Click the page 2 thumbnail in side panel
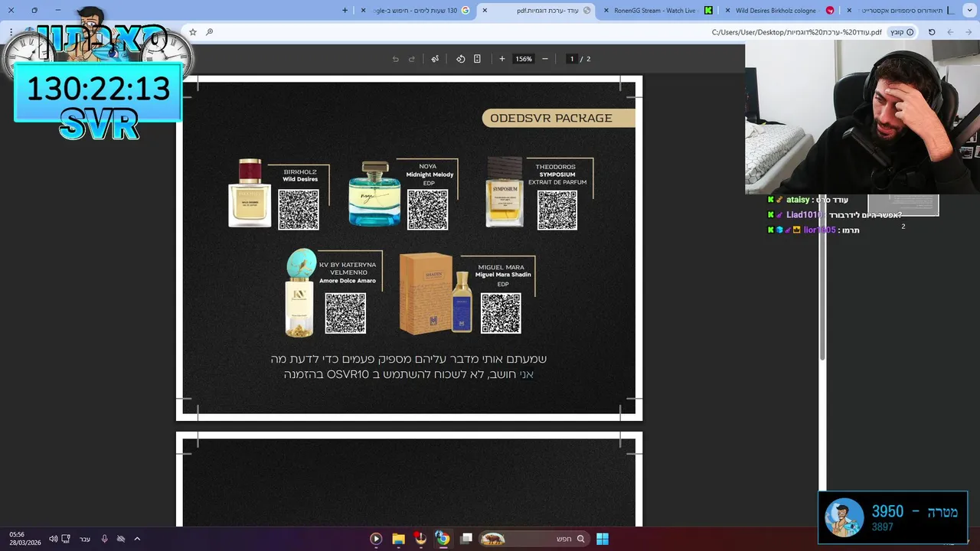The width and height of the screenshot is (980, 551). tap(903, 205)
